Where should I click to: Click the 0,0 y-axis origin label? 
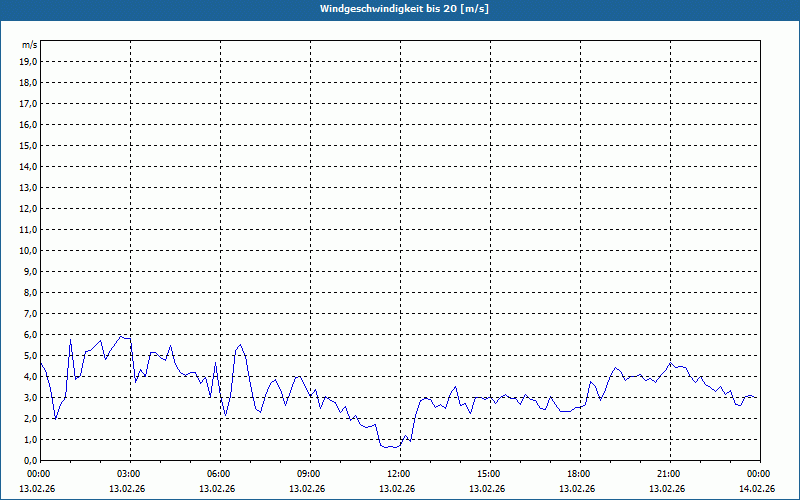click(30, 460)
